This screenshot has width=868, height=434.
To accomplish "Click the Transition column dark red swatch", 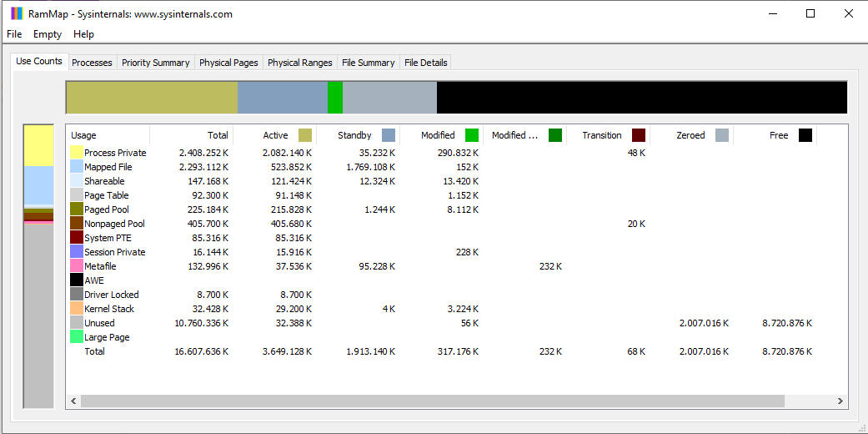I will tap(639, 135).
